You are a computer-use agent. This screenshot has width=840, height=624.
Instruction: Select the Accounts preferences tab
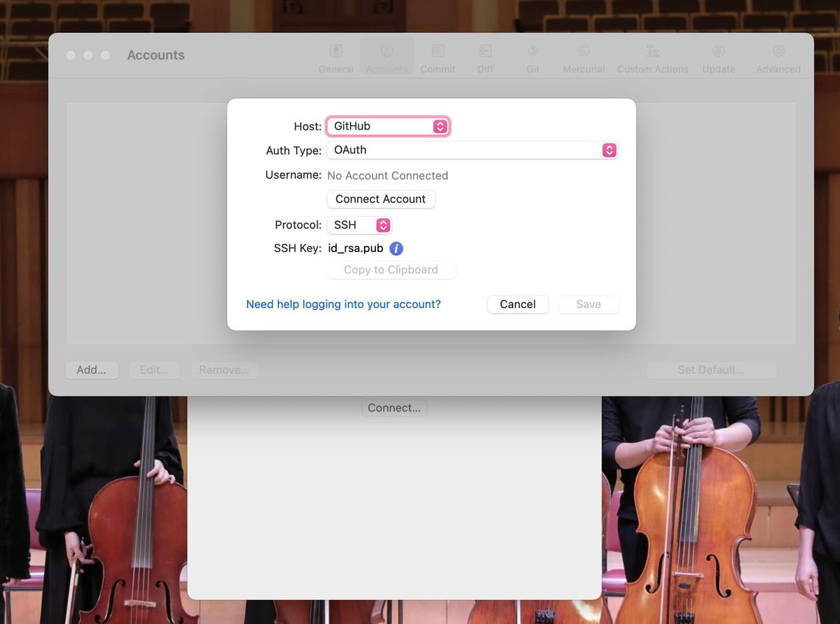click(387, 58)
